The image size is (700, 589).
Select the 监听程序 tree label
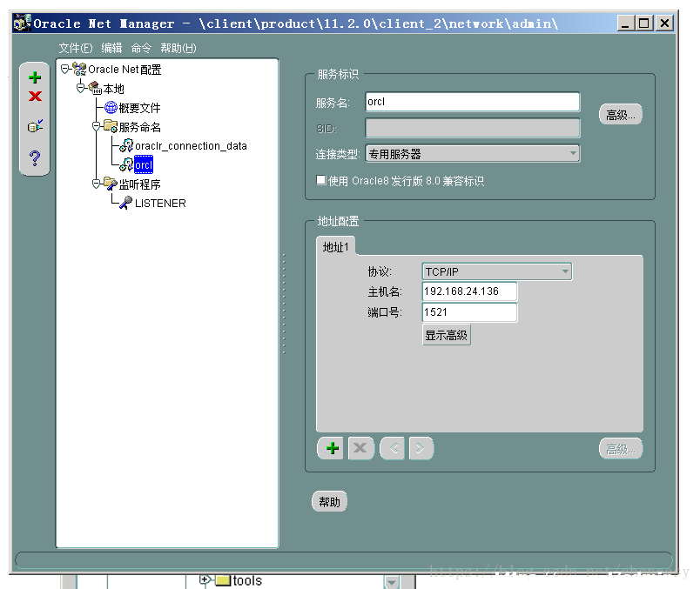pos(139,184)
